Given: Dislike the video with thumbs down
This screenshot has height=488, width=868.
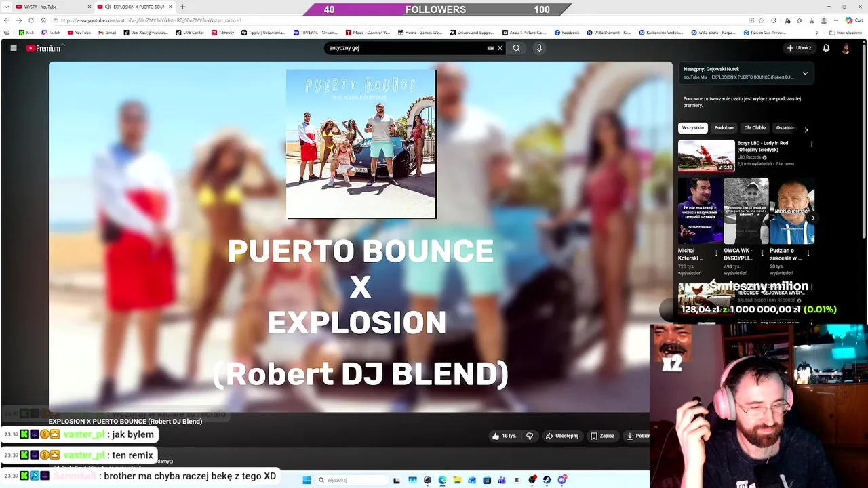Looking at the screenshot, I should (x=530, y=436).
